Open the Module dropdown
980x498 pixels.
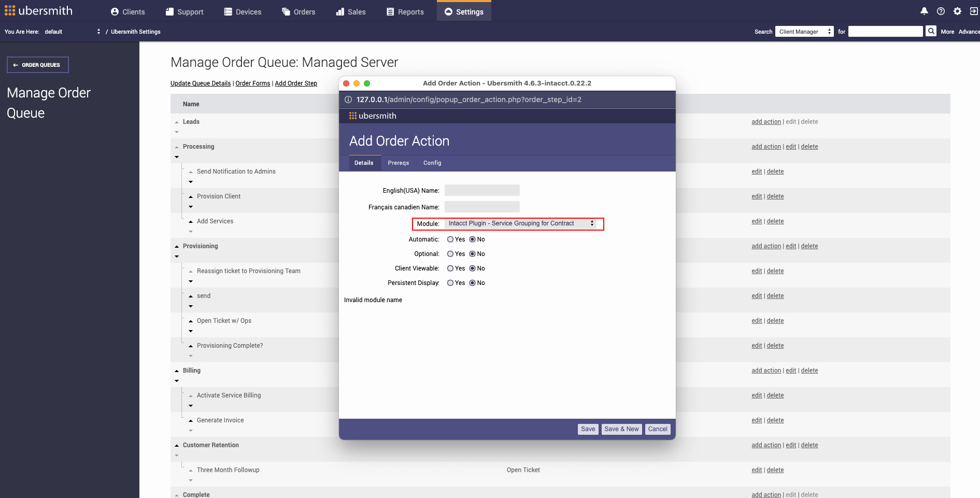[x=520, y=223]
